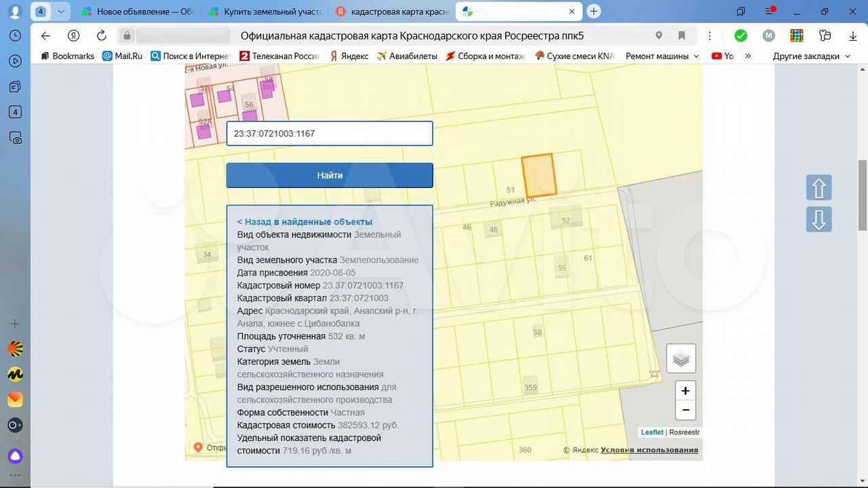Reload the current page
Viewport: 868px width, 488px height.
click(x=102, y=36)
